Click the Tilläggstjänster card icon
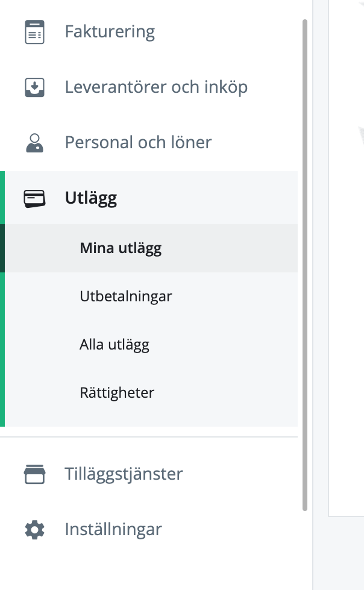 pyautogui.click(x=34, y=474)
